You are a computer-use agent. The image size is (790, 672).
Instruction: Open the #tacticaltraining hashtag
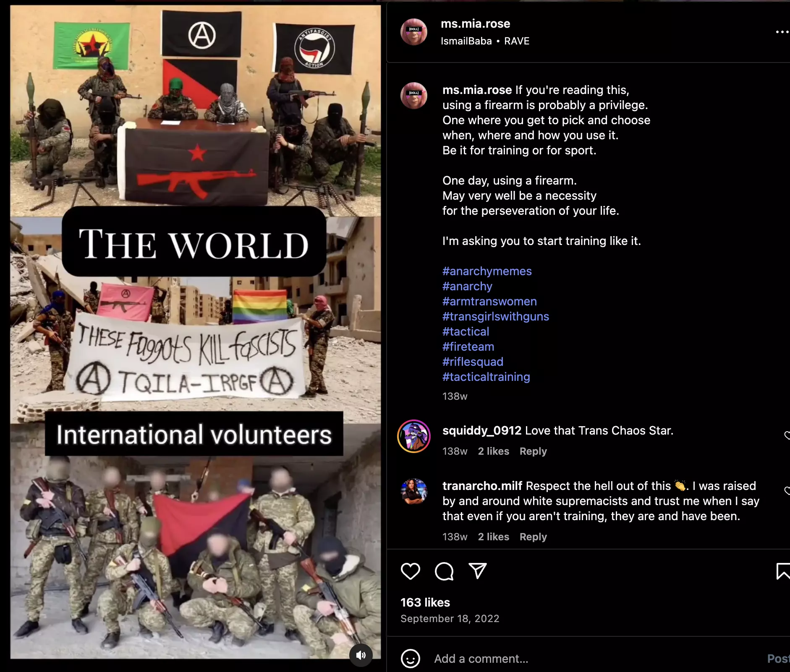click(486, 377)
